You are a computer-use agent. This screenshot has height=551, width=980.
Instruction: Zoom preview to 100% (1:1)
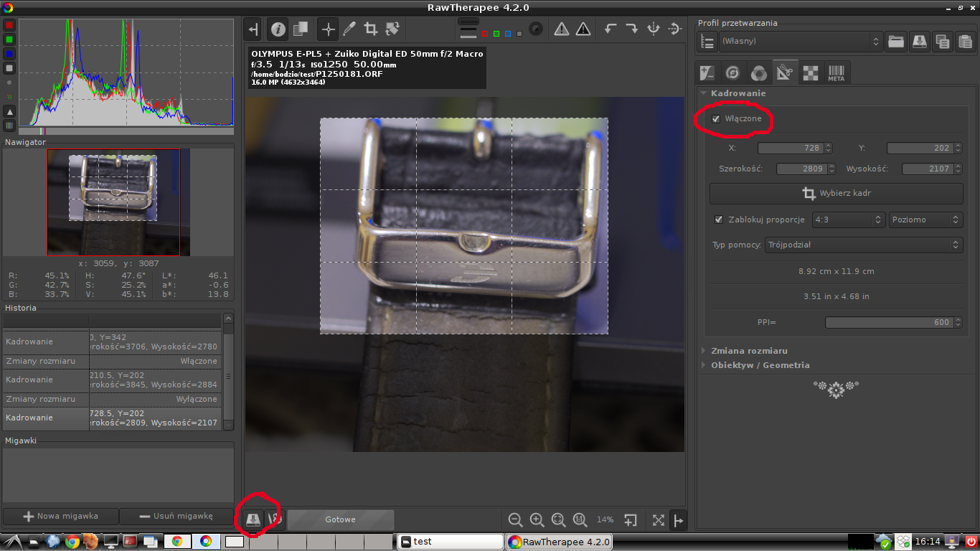click(x=580, y=520)
